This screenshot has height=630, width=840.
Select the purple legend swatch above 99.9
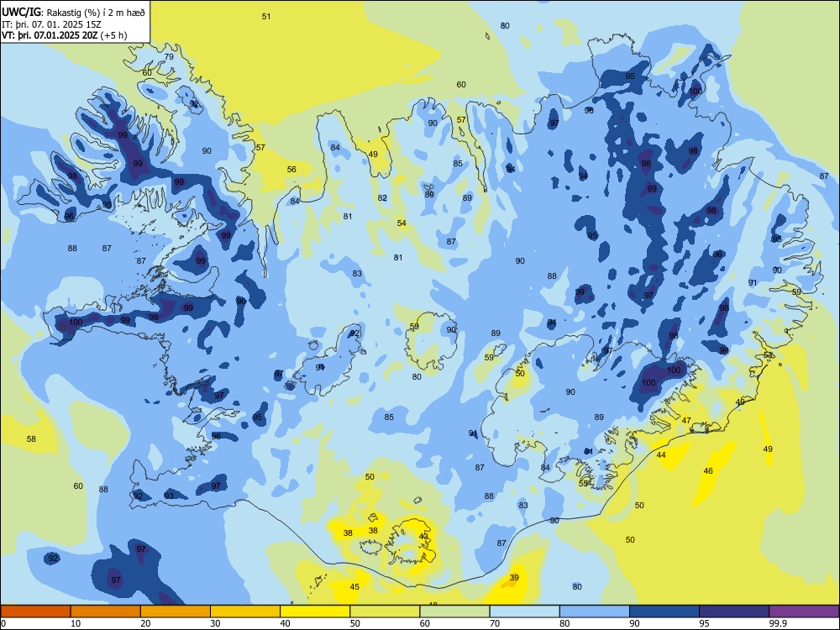click(x=804, y=612)
